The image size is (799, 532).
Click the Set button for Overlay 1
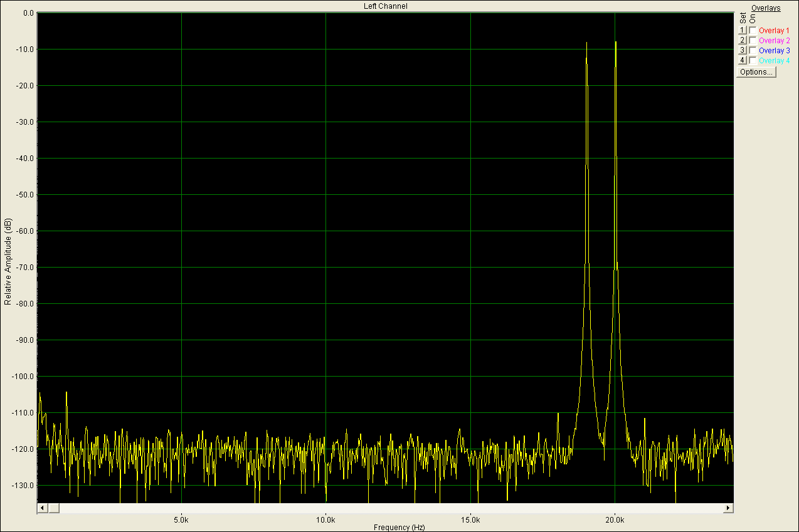coord(742,30)
